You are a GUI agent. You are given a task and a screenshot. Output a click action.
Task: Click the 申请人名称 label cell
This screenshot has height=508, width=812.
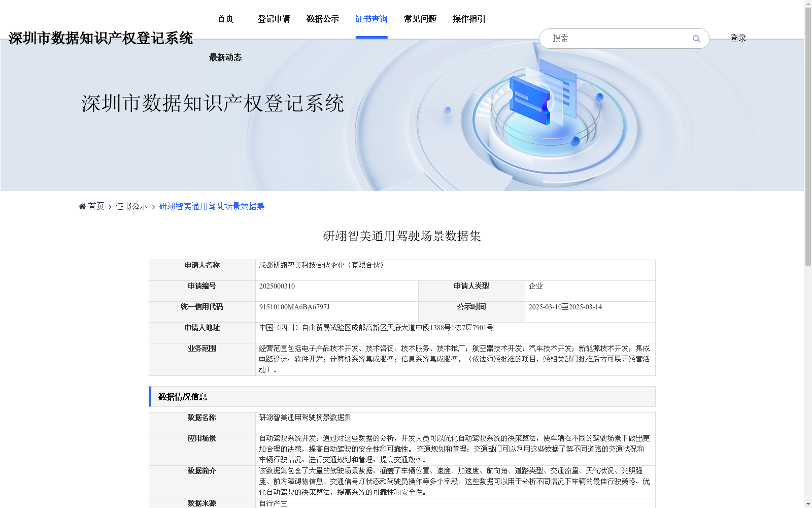[202, 270]
